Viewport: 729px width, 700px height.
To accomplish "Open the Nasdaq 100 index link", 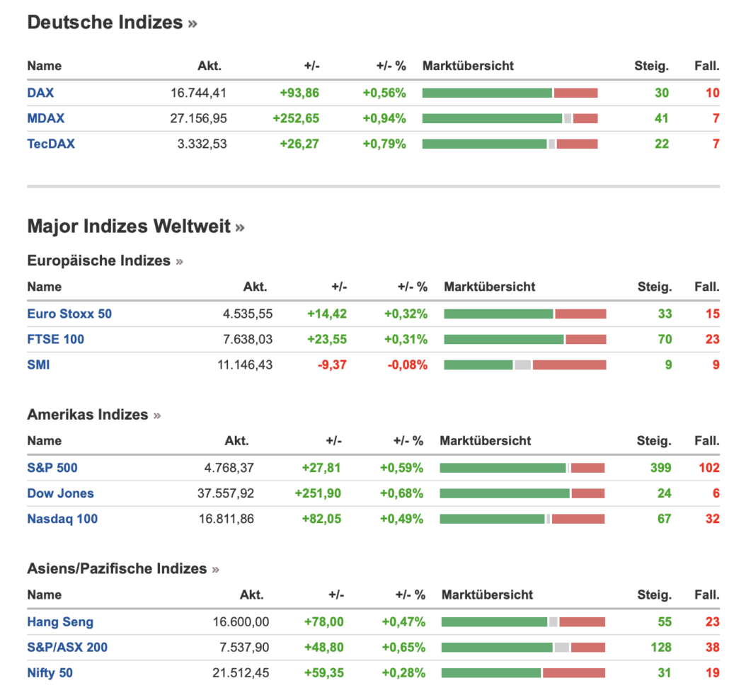I will pyautogui.click(x=62, y=520).
